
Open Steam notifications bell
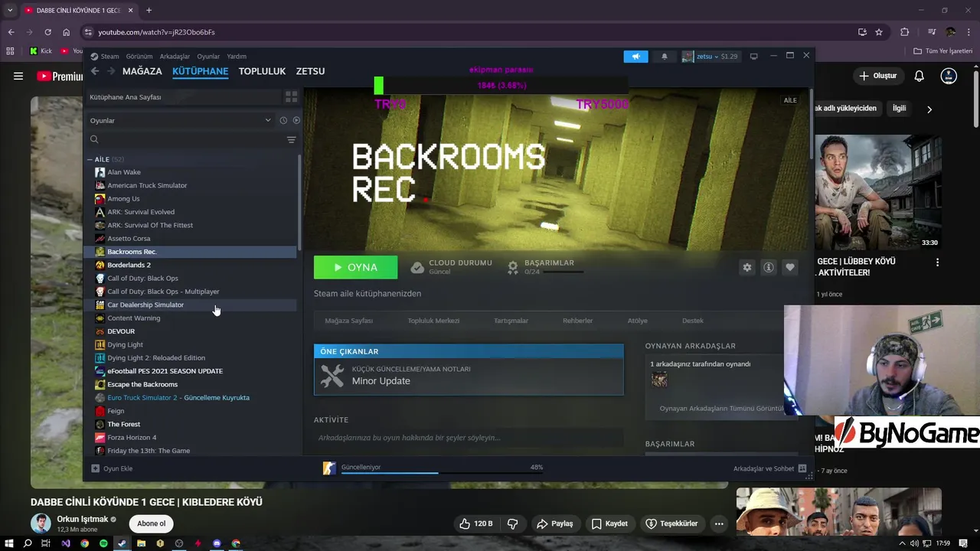pyautogui.click(x=665, y=57)
